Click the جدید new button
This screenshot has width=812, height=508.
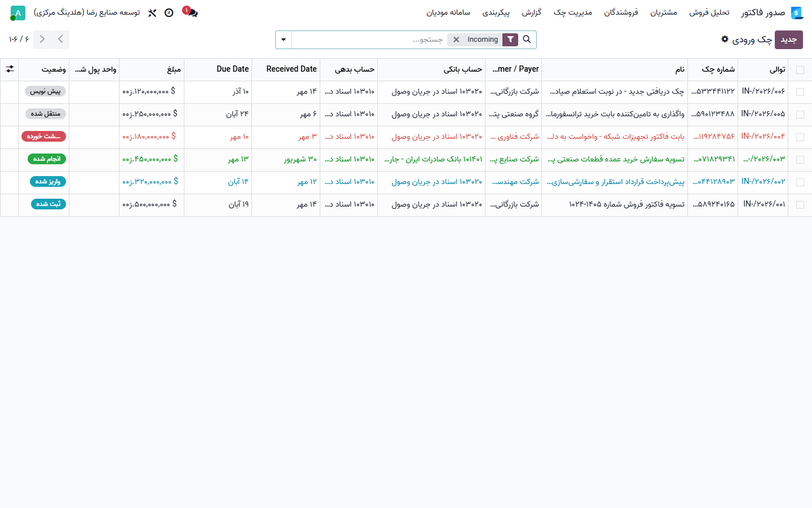(789, 40)
